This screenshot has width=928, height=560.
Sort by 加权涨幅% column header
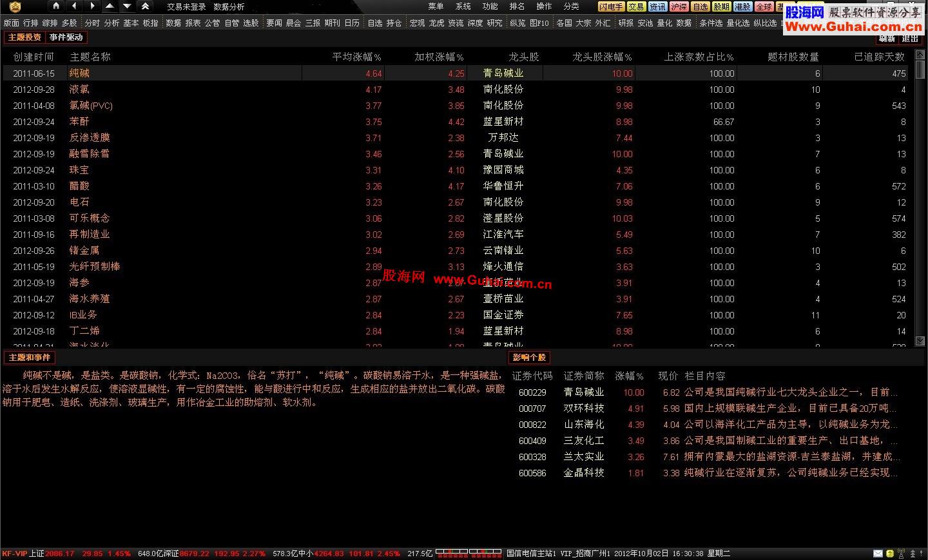tap(439, 57)
